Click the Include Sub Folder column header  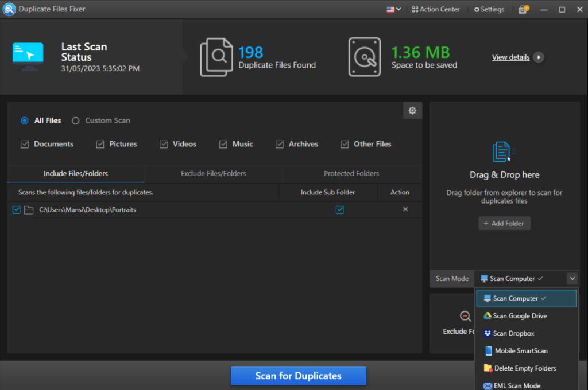(x=328, y=193)
